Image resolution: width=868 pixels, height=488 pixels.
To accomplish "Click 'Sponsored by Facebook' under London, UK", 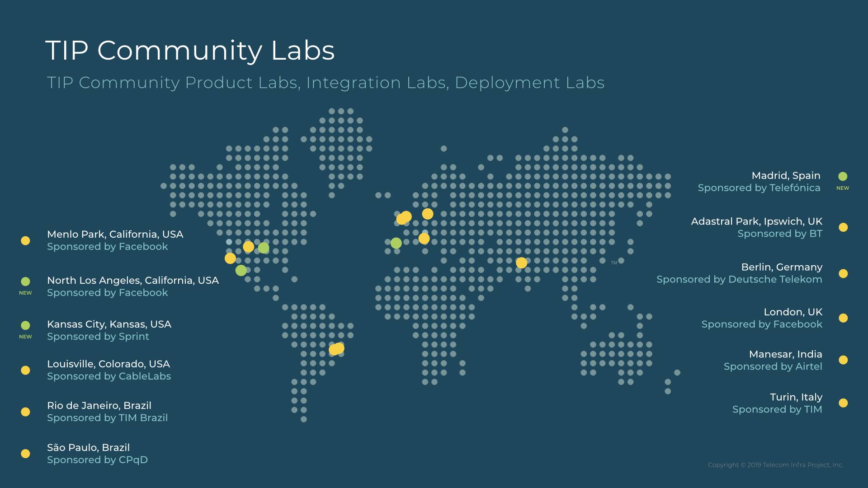I will [x=762, y=324].
